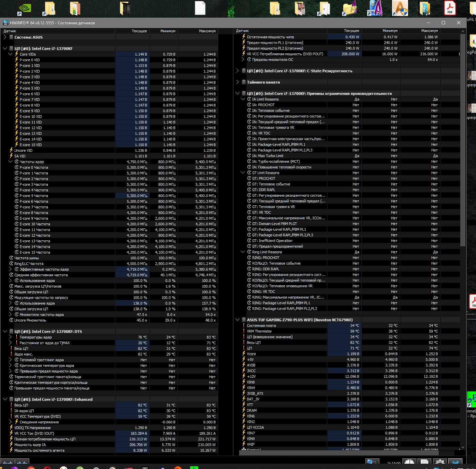Select the blank white document desktop icon
Image resolution: width=476 pixels, height=469 pixels.
pyautogui.click(x=200, y=8)
